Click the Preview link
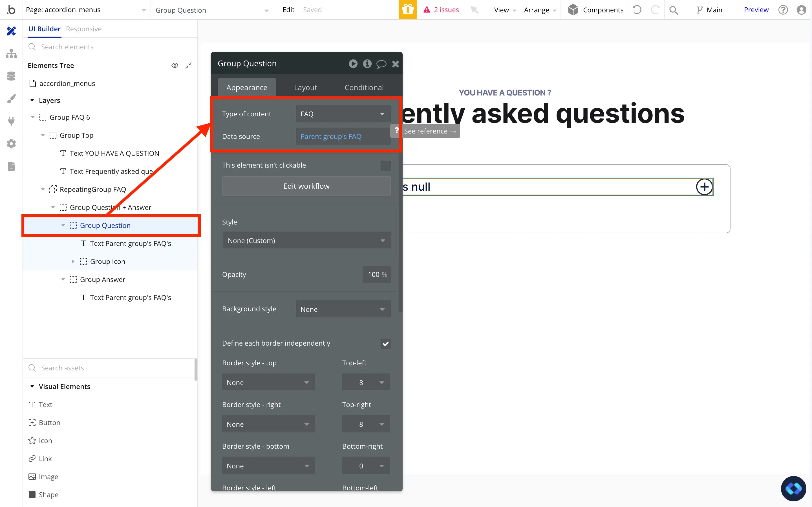The height and width of the screenshot is (507, 812). point(756,10)
